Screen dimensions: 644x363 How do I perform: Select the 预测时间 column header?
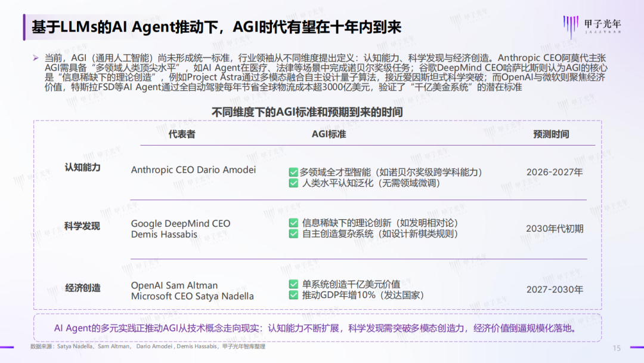click(551, 134)
